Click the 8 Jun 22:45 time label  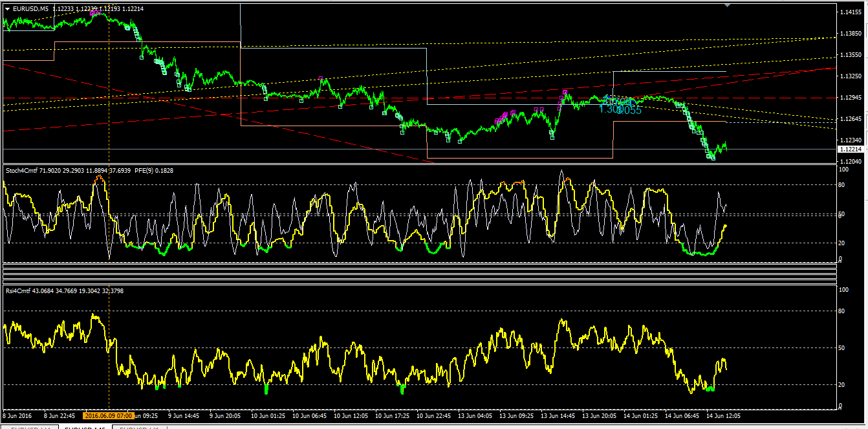pos(60,415)
